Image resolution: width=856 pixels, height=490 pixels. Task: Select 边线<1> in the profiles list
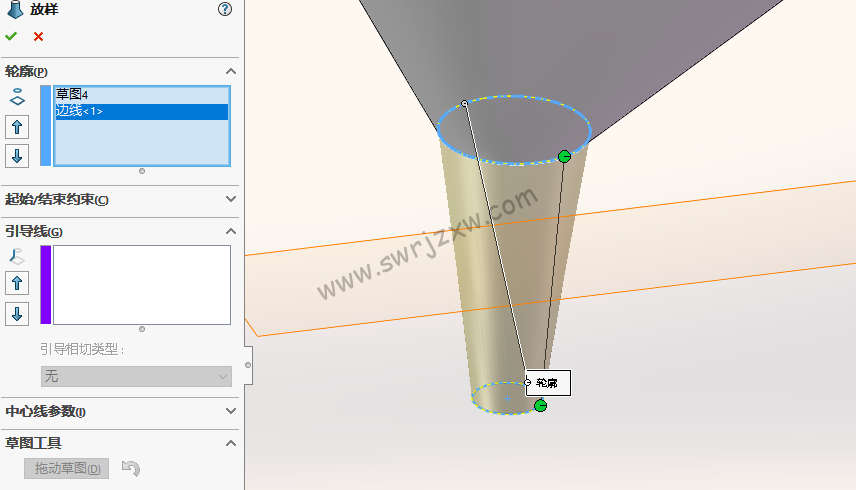(141, 111)
